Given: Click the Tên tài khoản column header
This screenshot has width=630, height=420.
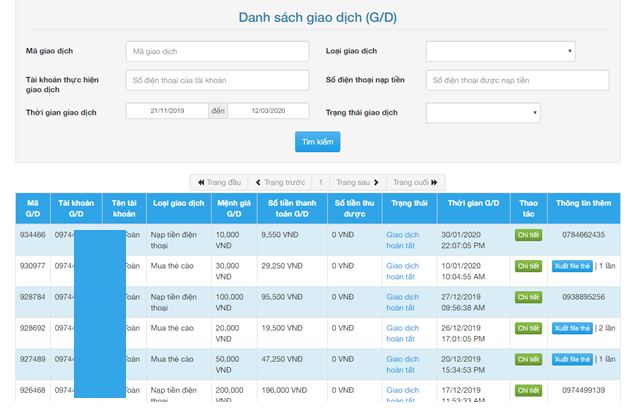Looking at the screenshot, I should (x=124, y=208).
